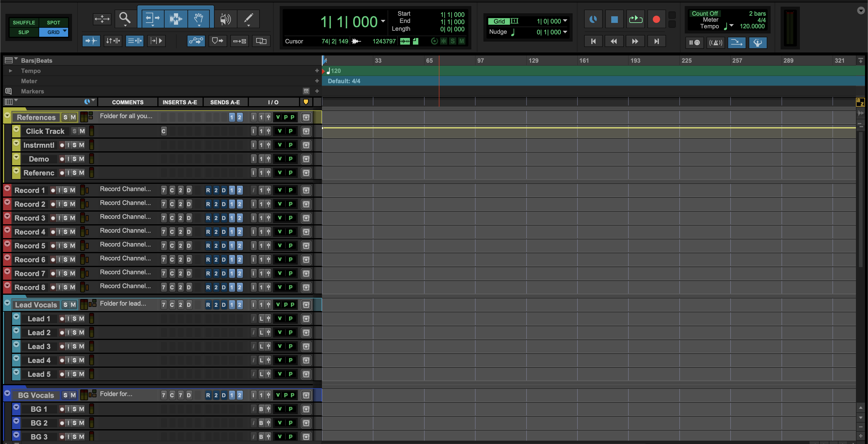This screenshot has height=444, width=868.
Task: Toggle Insertion Follows Playback icon
Action: (x=156, y=41)
